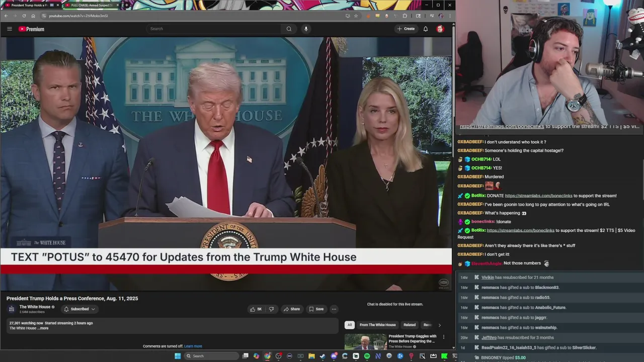Like the press conference video
The image size is (644, 362).
pos(256,309)
